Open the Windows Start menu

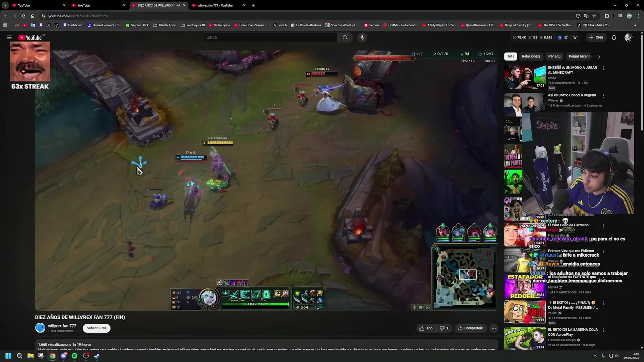[x=8, y=356]
